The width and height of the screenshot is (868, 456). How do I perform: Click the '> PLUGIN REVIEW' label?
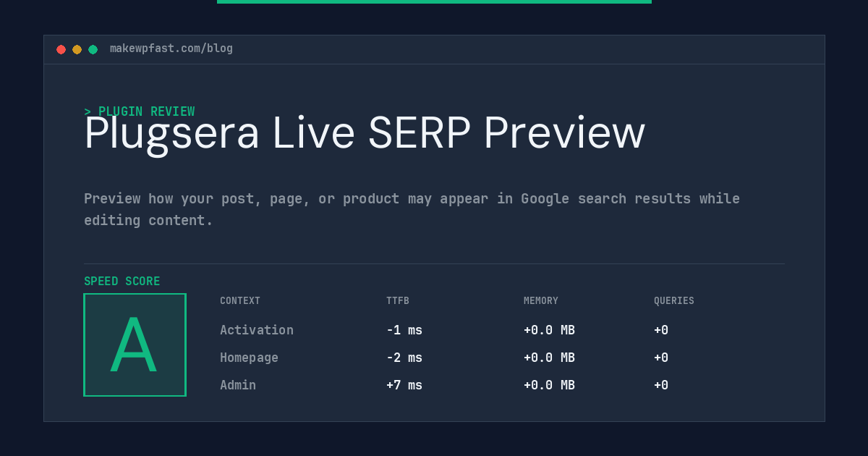click(x=140, y=111)
